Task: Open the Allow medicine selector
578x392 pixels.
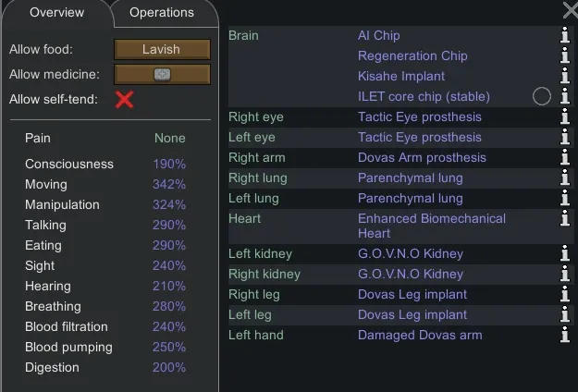Action: tap(162, 74)
